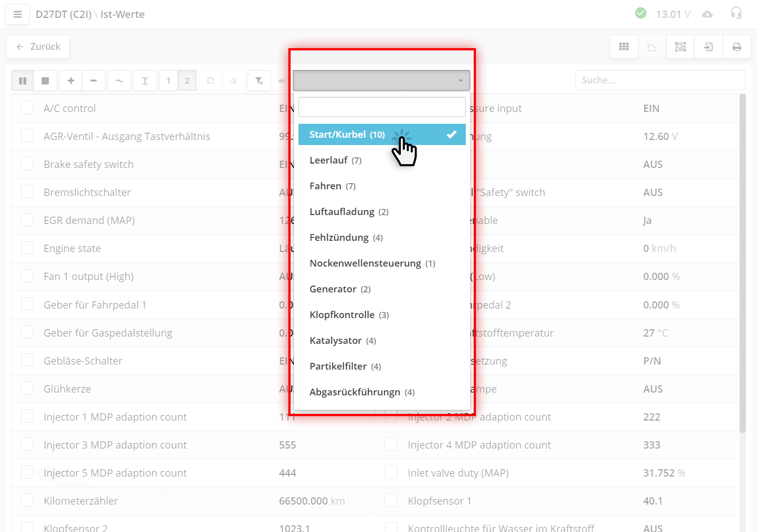Tick the Engine state checkbox
757x532 pixels.
click(x=27, y=248)
